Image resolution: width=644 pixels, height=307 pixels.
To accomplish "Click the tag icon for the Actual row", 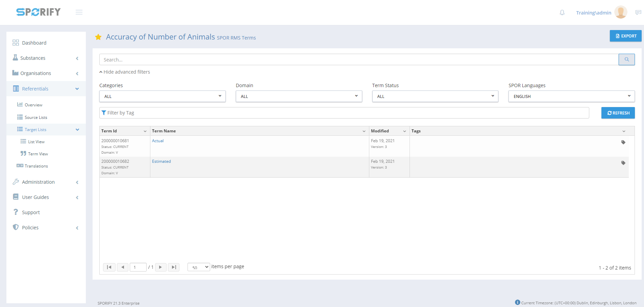I will 623,143.
